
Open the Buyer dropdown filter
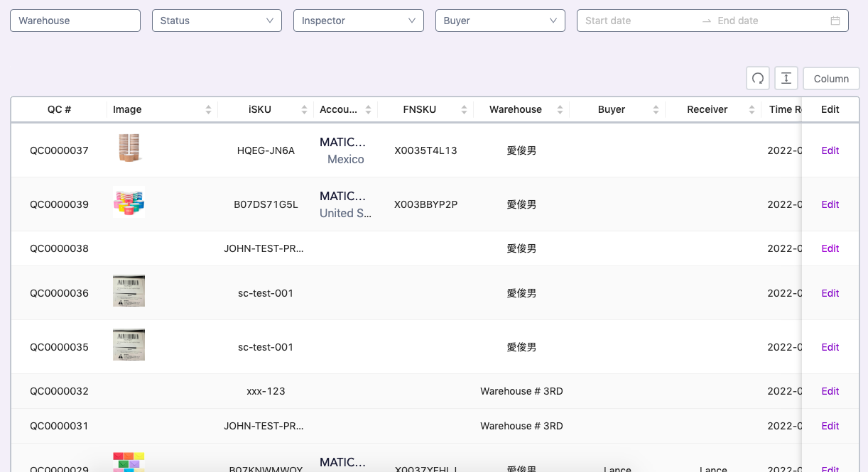500,21
